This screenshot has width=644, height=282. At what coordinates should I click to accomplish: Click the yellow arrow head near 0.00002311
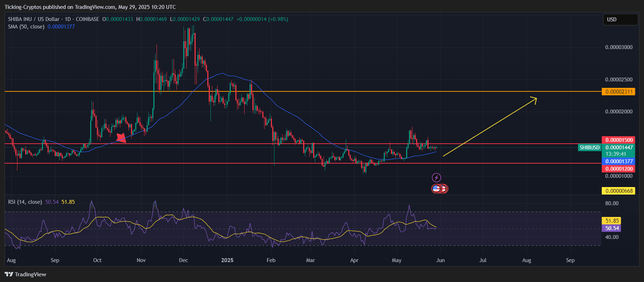[533, 100]
